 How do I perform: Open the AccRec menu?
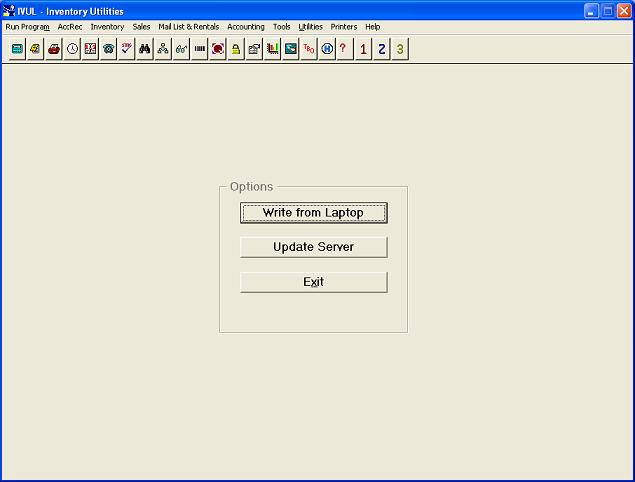[70, 27]
